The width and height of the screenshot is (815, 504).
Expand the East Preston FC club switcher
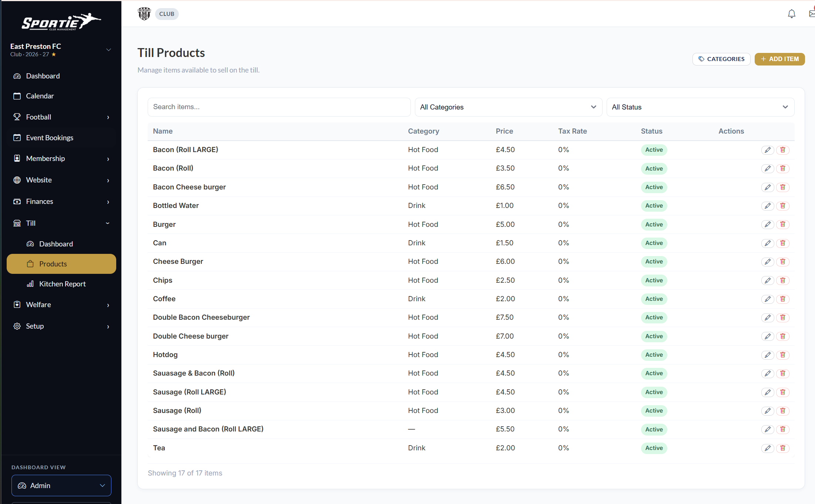coord(61,50)
